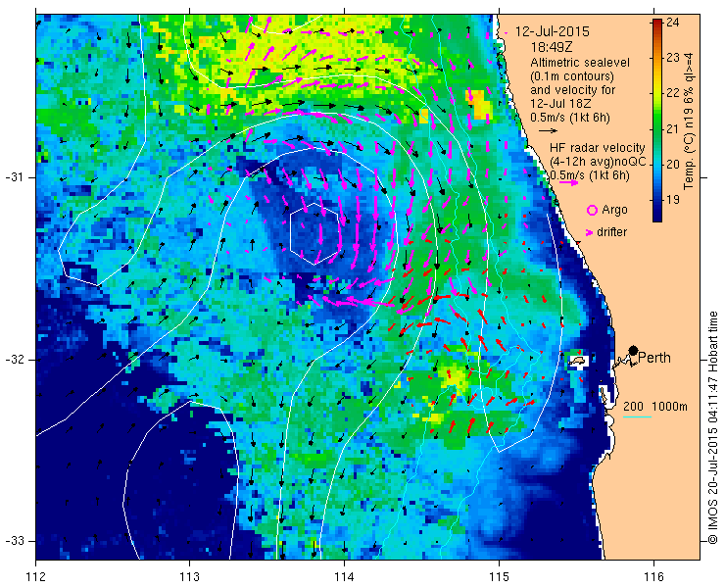Image resolution: width=725 pixels, height=588 pixels.
Task: Click the small white hexagon contour at eddy center
Action: (x=314, y=233)
